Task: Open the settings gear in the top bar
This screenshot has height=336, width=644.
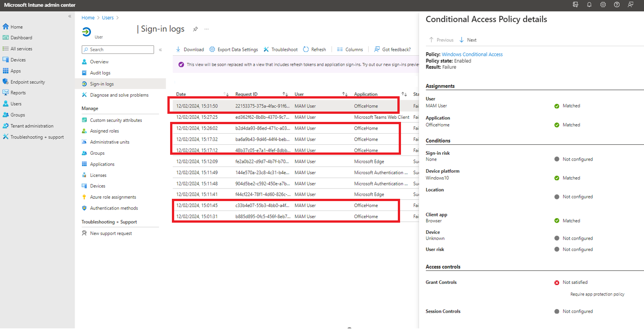Action: tap(603, 5)
